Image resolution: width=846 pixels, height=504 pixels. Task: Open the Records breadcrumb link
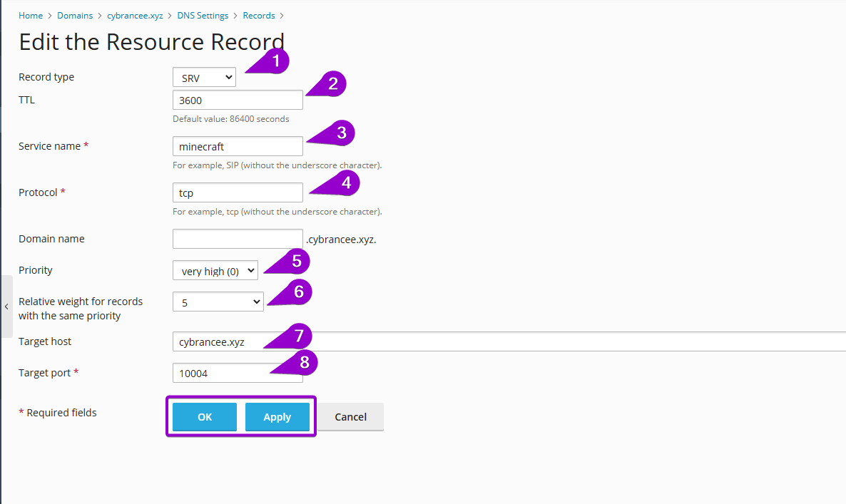click(x=258, y=15)
